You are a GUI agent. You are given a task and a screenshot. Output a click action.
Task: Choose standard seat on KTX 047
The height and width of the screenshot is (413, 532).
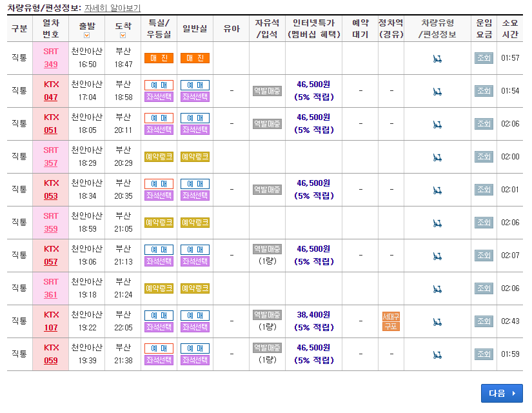(195, 97)
